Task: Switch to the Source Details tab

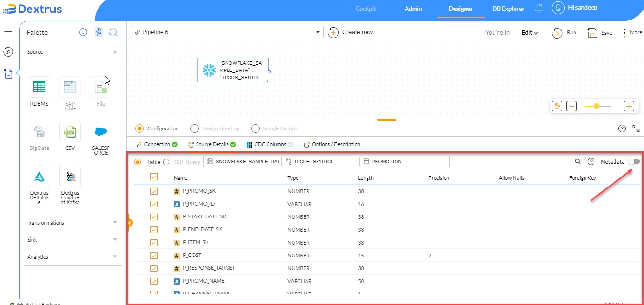Action: pos(212,144)
